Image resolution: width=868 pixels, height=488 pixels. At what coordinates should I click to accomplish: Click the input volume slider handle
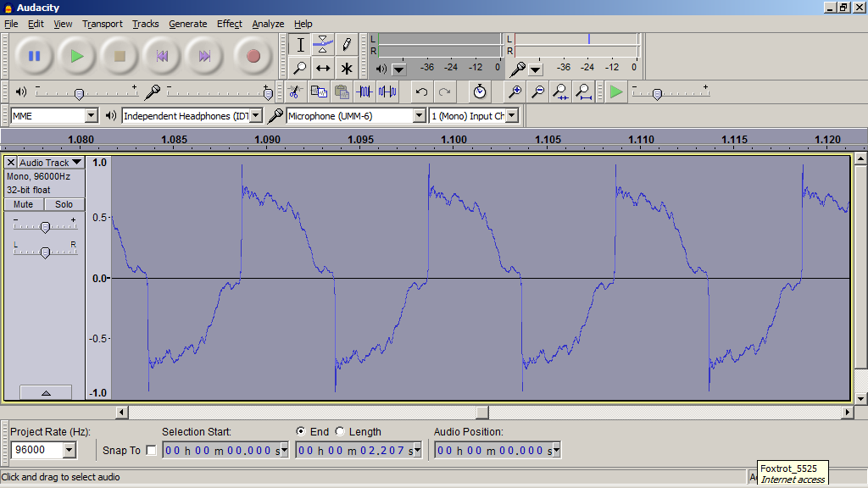[269, 94]
